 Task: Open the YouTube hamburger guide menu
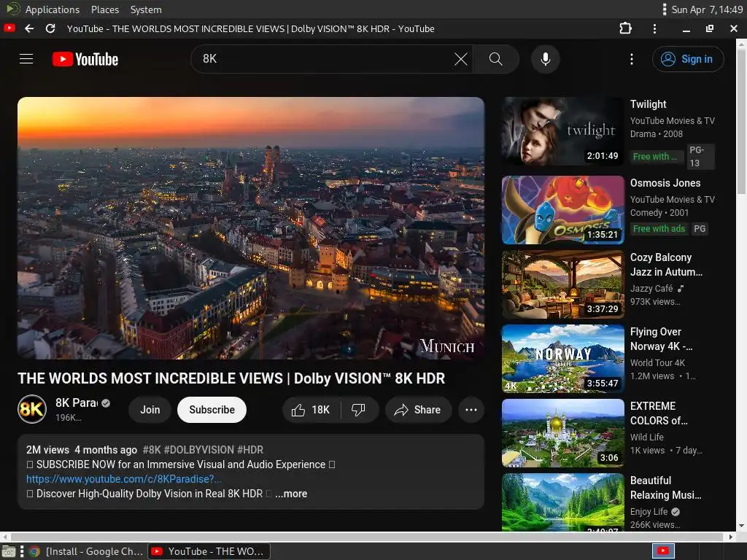click(x=26, y=59)
